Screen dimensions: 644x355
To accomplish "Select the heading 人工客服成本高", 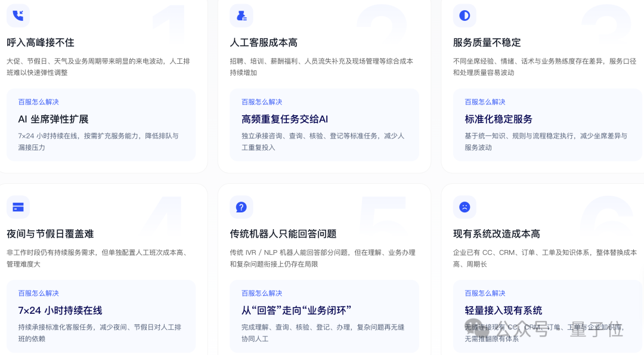I will pyautogui.click(x=264, y=43).
